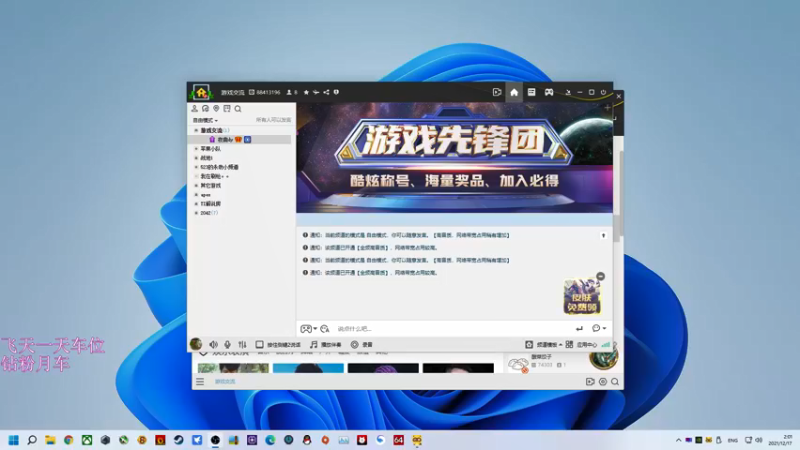Open the app center (应用中心)
800x450 pixels.
click(x=581, y=344)
